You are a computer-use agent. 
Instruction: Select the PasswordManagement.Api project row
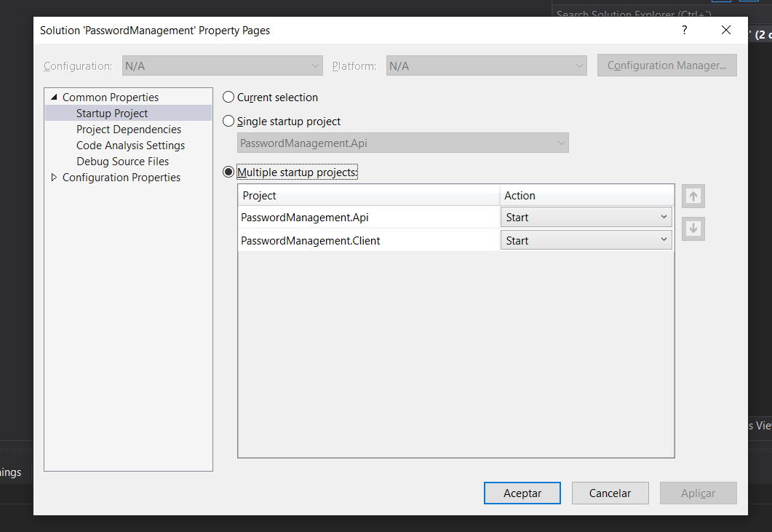(x=368, y=217)
